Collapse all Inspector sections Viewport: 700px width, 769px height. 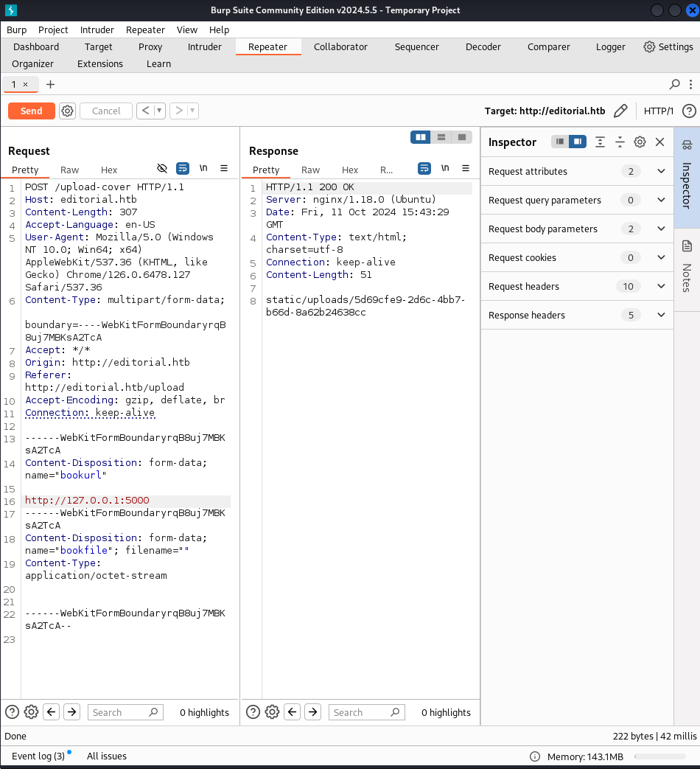[620, 142]
